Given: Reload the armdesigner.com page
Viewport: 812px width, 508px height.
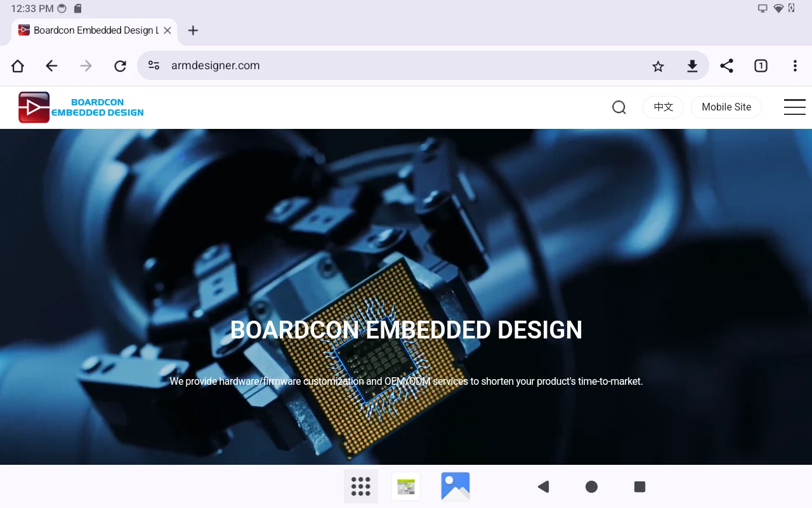Looking at the screenshot, I should pyautogui.click(x=120, y=65).
